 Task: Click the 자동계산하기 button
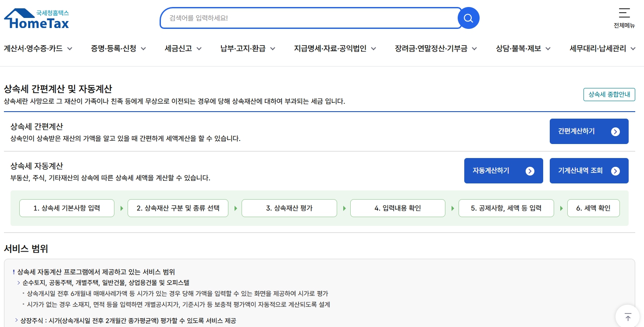[503, 171]
